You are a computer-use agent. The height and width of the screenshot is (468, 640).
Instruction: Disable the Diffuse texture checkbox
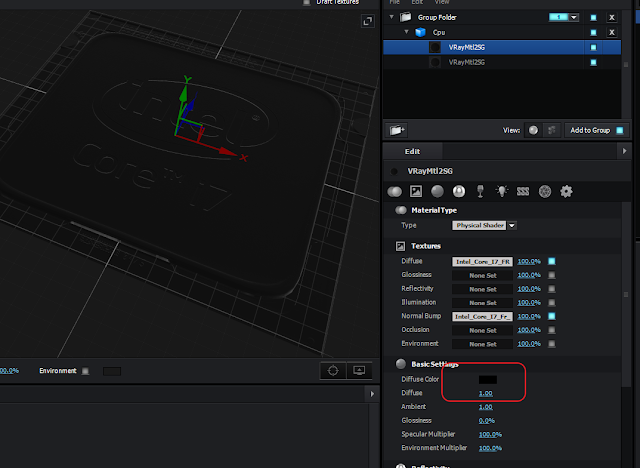(551, 261)
